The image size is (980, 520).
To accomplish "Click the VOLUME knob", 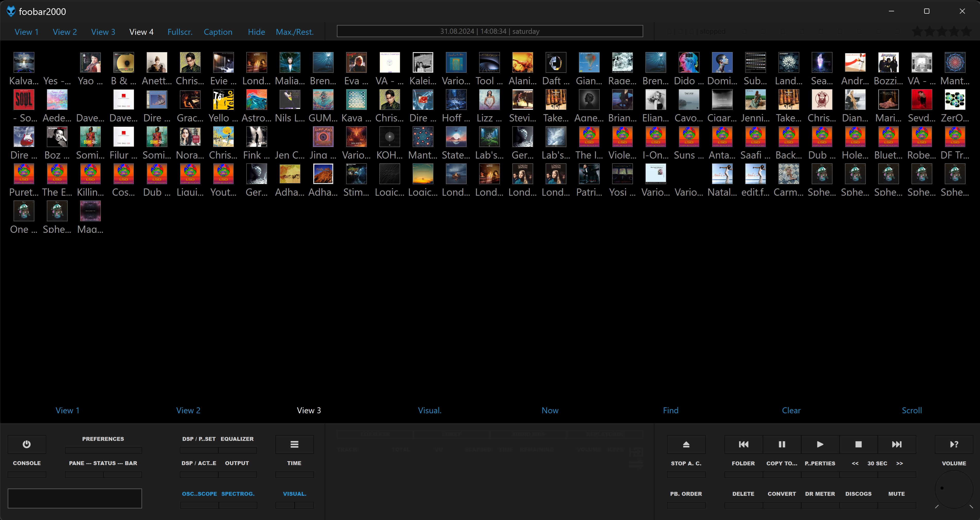I will [954, 489].
